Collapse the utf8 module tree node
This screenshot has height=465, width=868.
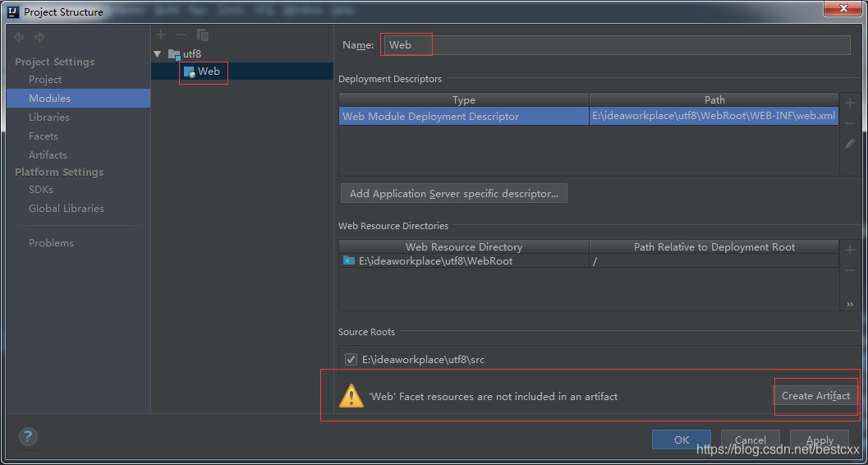click(158, 54)
